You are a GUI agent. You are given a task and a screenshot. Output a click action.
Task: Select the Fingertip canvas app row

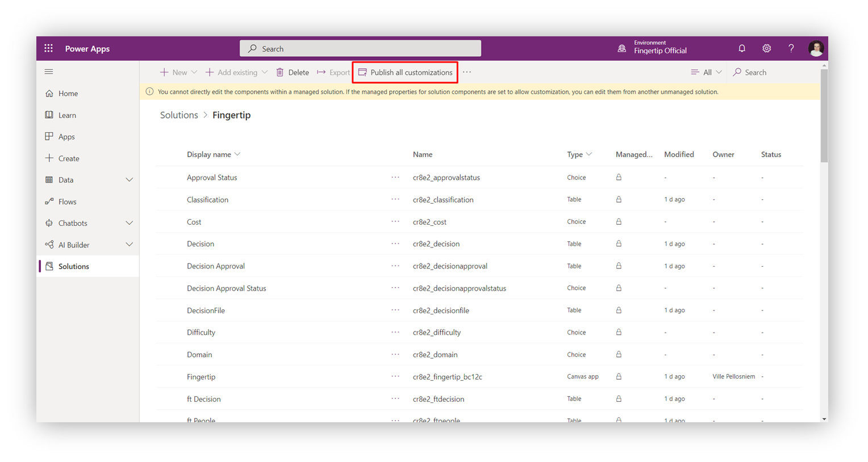click(479, 376)
